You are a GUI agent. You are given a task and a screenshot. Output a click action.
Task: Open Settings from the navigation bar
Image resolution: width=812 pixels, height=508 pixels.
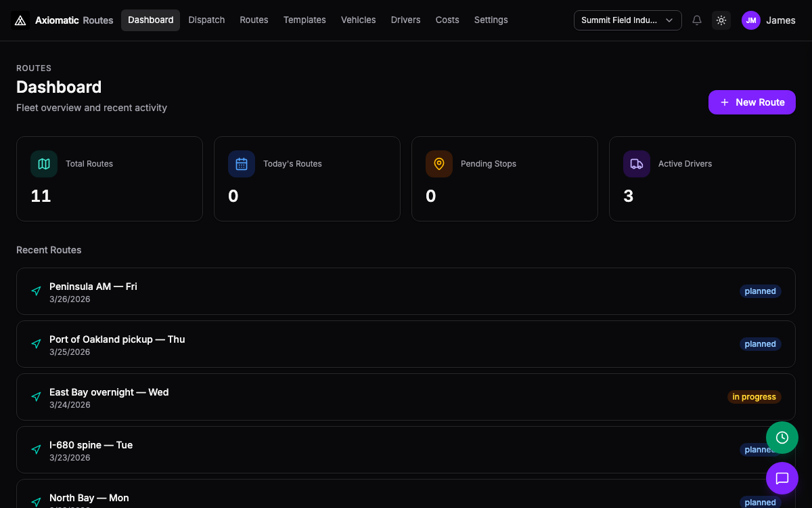(x=491, y=20)
